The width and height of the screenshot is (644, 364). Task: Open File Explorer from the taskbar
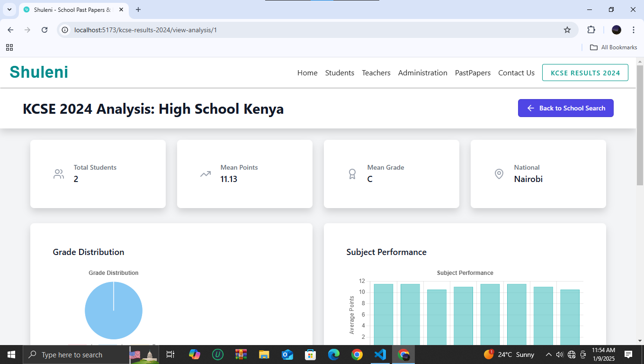264,355
